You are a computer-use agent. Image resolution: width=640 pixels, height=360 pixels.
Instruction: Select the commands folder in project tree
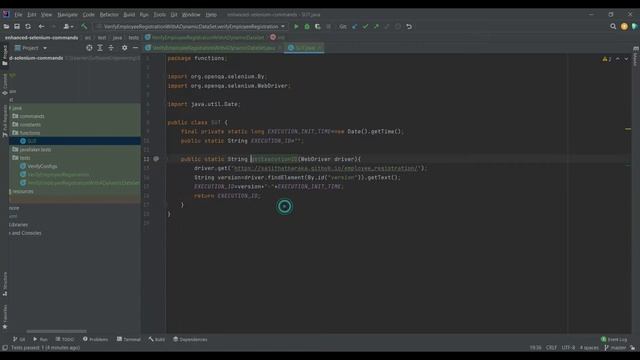[x=32, y=116]
